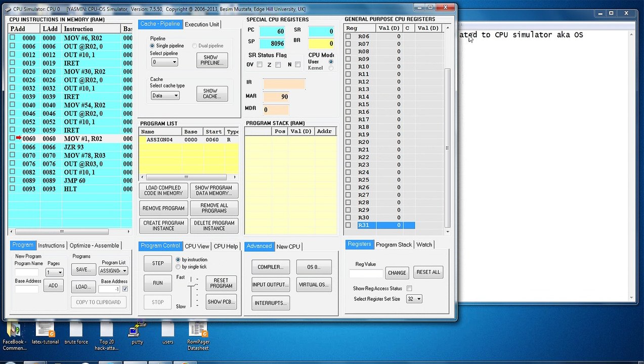Open the INTERRUPTS... window
644x364 pixels.
[270, 303]
